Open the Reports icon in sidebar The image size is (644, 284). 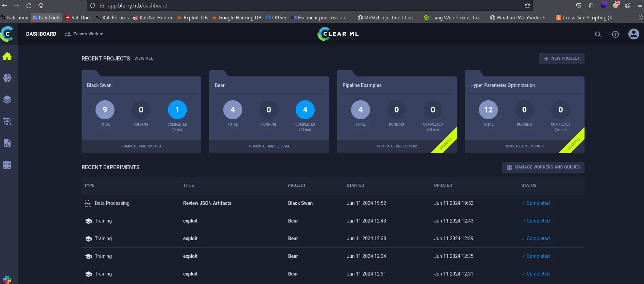pos(7,143)
